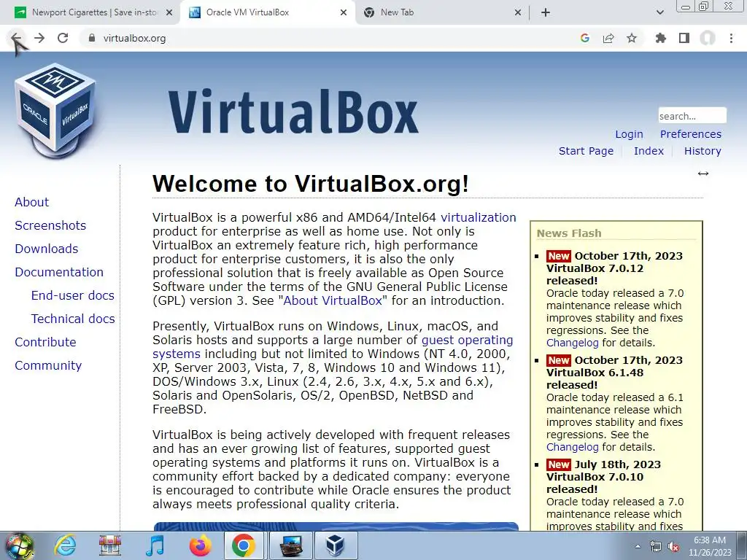Toggle the browser side panel icon
Viewport: 747px width, 560px height.
pos(684,38)
